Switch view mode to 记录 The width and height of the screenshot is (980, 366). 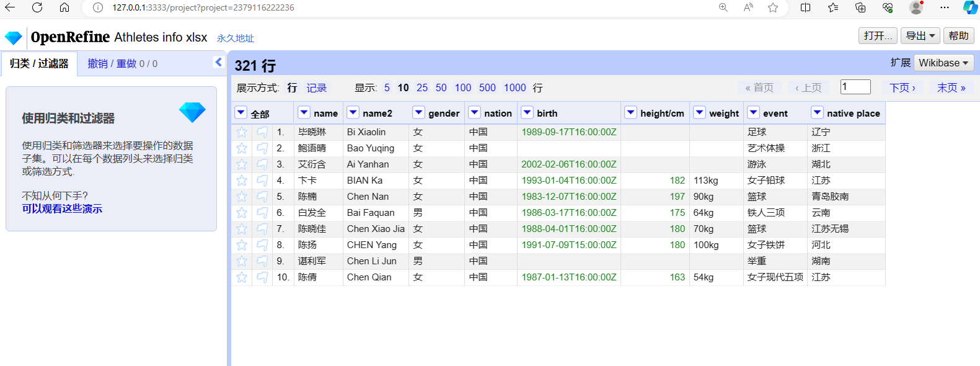tap(316, 87)
